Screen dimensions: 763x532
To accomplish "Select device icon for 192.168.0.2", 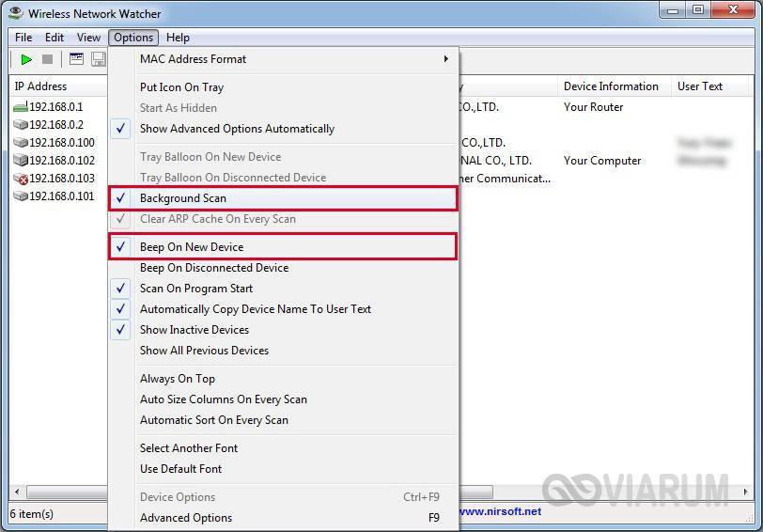I will [x=21, y=125].
